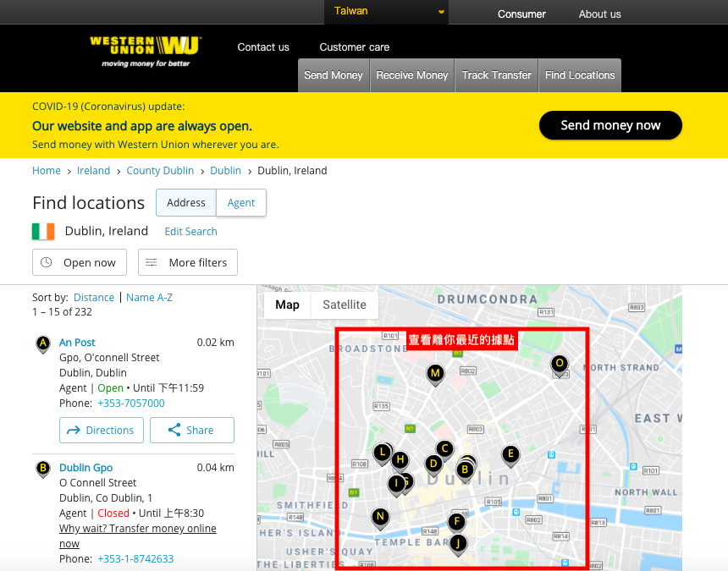This screenshot has height=571, width=728.
Task: Open the Track Transfer tab
Action: coord(496,75)
